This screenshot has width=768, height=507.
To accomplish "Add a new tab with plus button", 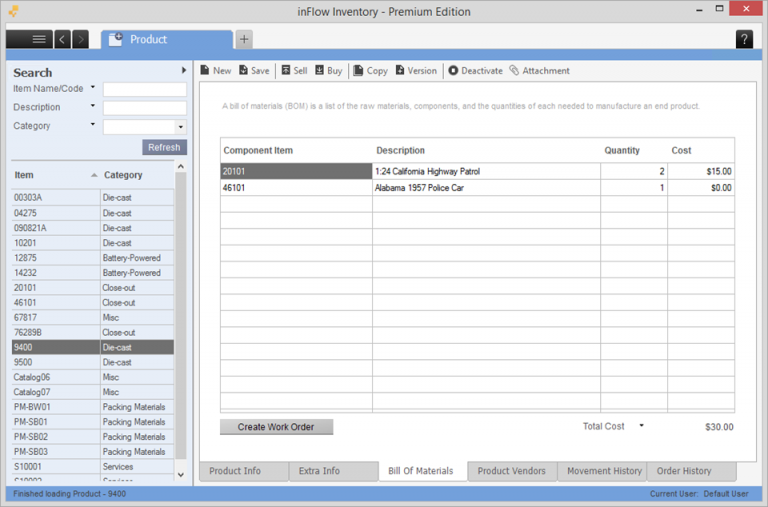I will (244, 39).
